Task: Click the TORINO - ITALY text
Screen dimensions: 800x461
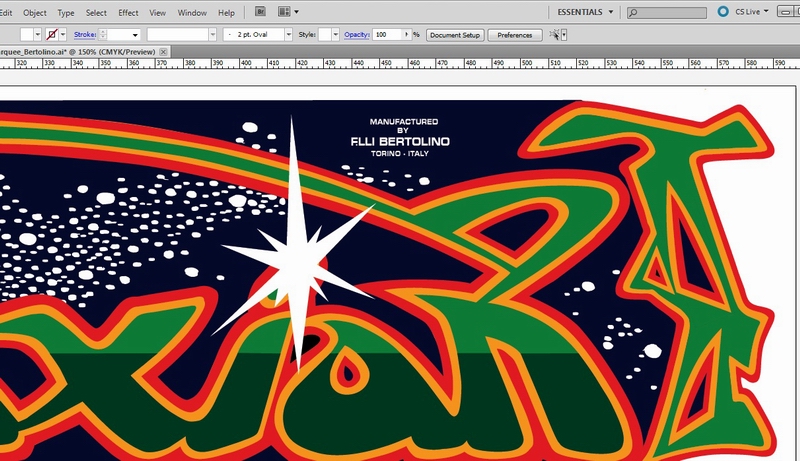Action: point(399,153)
